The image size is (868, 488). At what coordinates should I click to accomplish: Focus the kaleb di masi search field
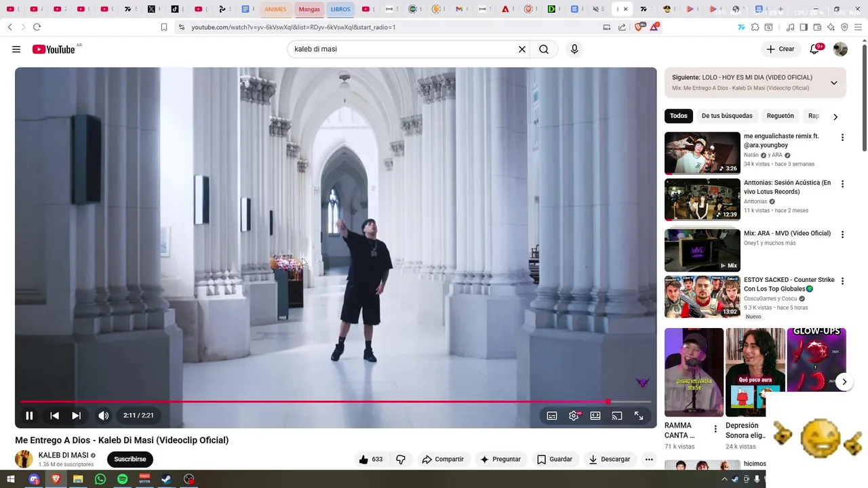pyautogui.click(x=403, y=49)
